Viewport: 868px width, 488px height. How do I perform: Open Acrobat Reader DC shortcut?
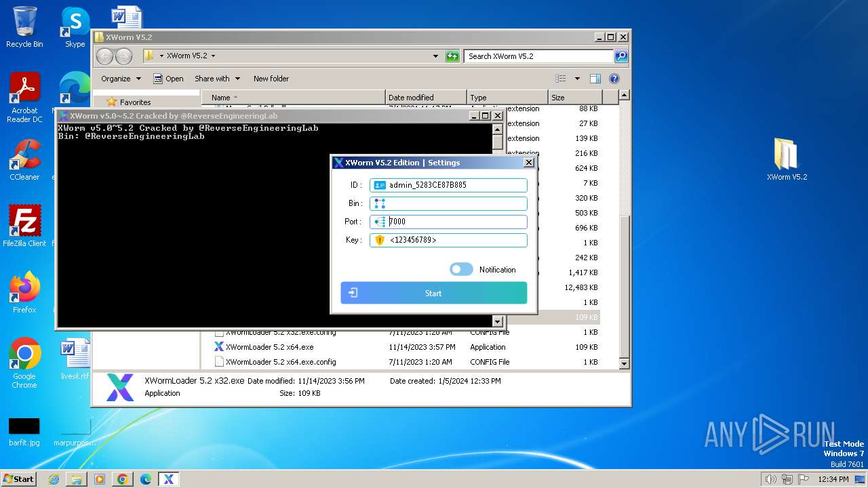24,98
